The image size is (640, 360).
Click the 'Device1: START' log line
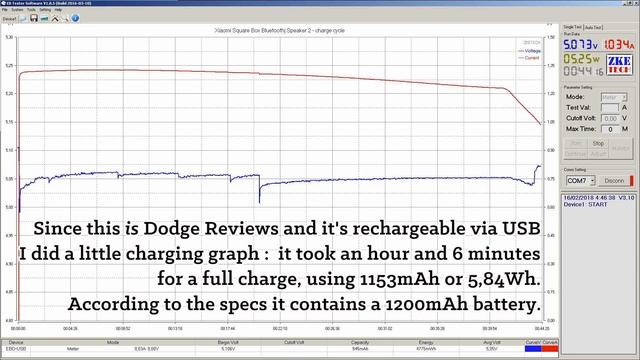[585, 204]
